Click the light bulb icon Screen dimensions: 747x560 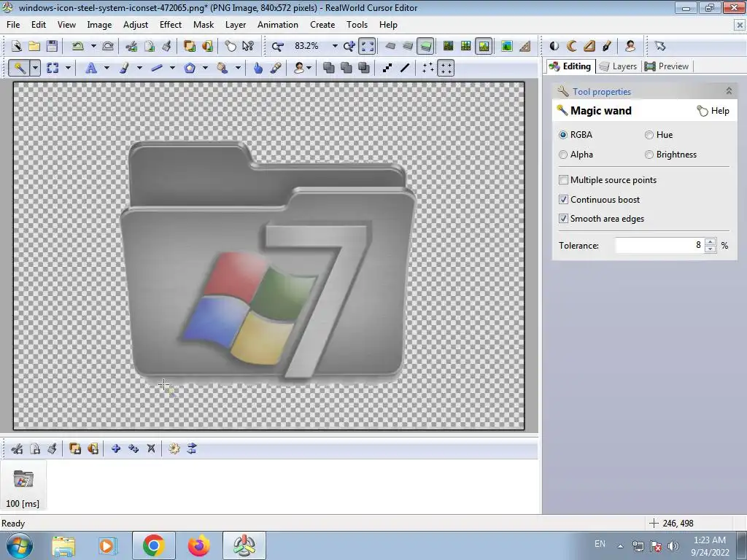(231, 46)
